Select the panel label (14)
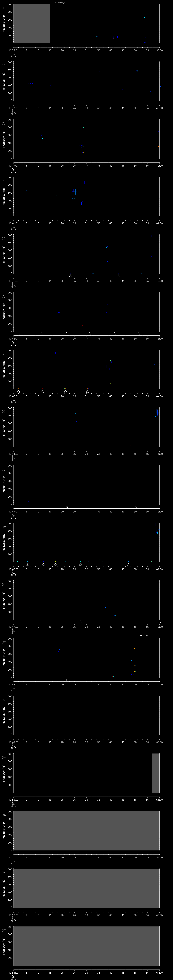The height and width of the screenshot is (980, 173). click(4, 757)
